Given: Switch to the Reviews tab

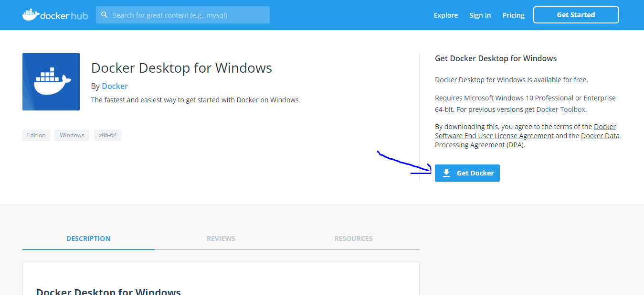Looking at the screenshot, I should [x=221, y=239].
